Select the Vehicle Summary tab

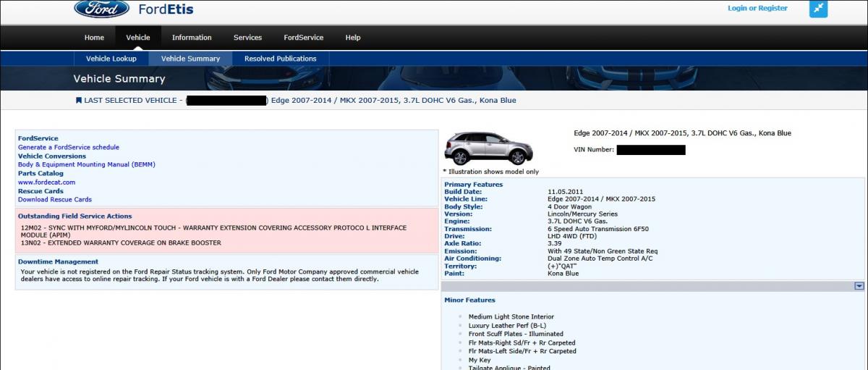point(190,59)
